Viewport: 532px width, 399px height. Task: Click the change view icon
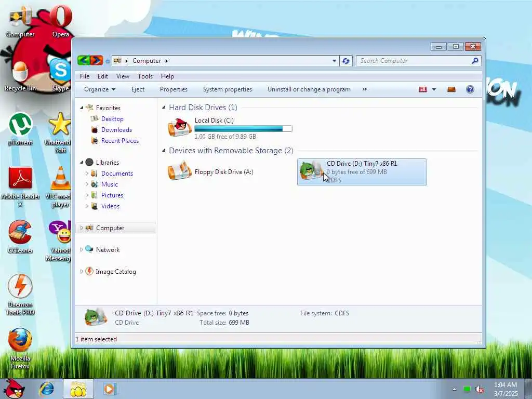[423, 89]
